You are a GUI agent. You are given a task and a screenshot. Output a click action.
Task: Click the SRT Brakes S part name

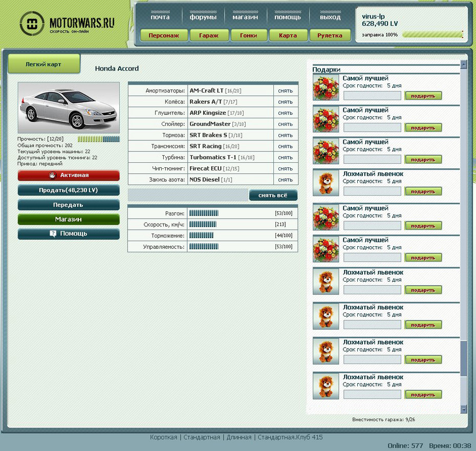click(208, 135)
